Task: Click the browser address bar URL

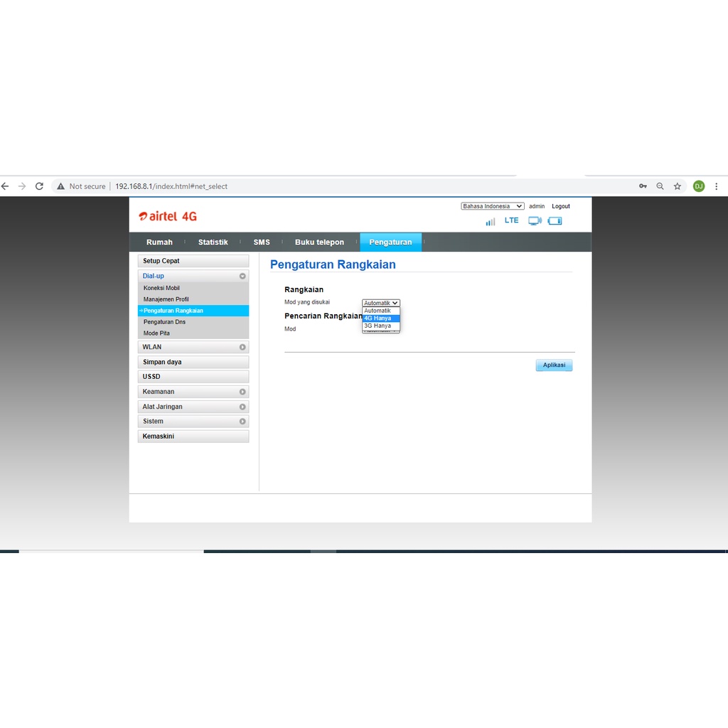Action: tap(171, 186)
